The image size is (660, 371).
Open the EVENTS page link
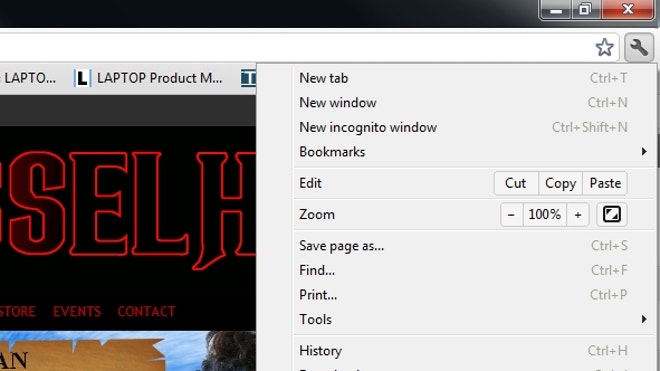coord(77,312)
